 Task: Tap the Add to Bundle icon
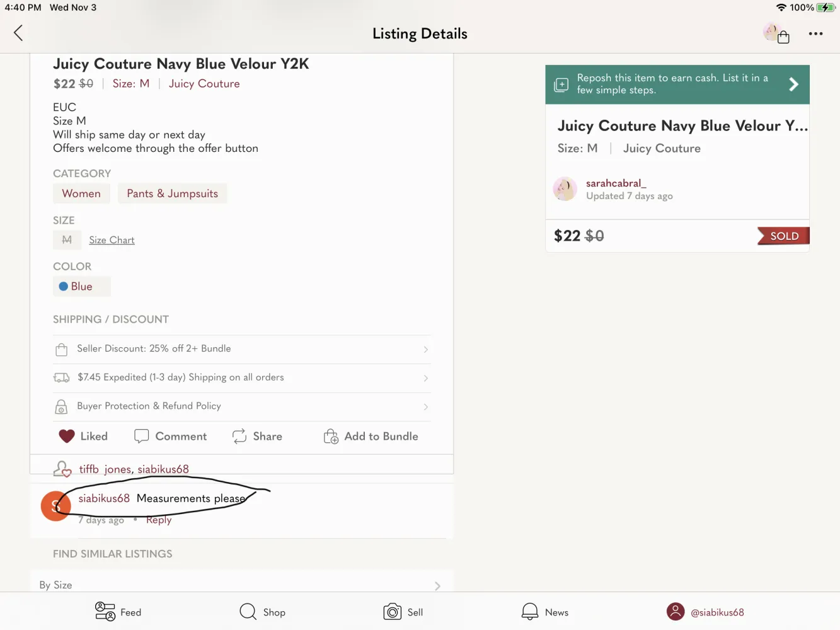[331, 436]
